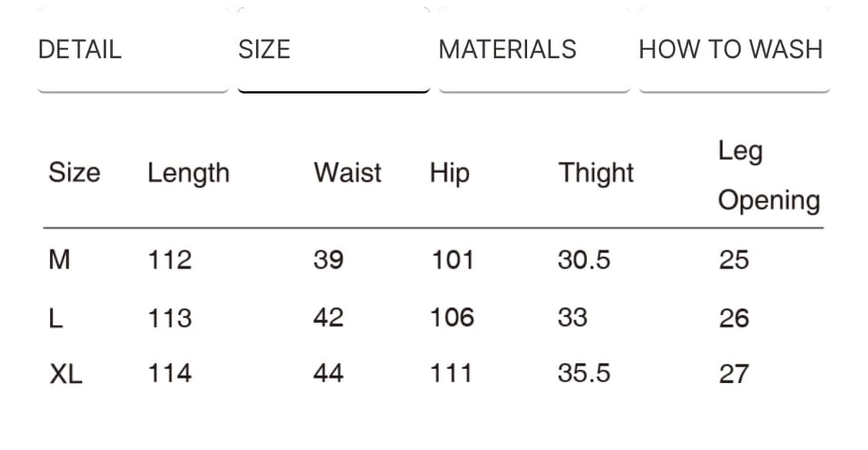Image resolution: width=868 pixels, height=450 pixels.
Task: Select the XL size row label
Action: click(x=66, y=374)
